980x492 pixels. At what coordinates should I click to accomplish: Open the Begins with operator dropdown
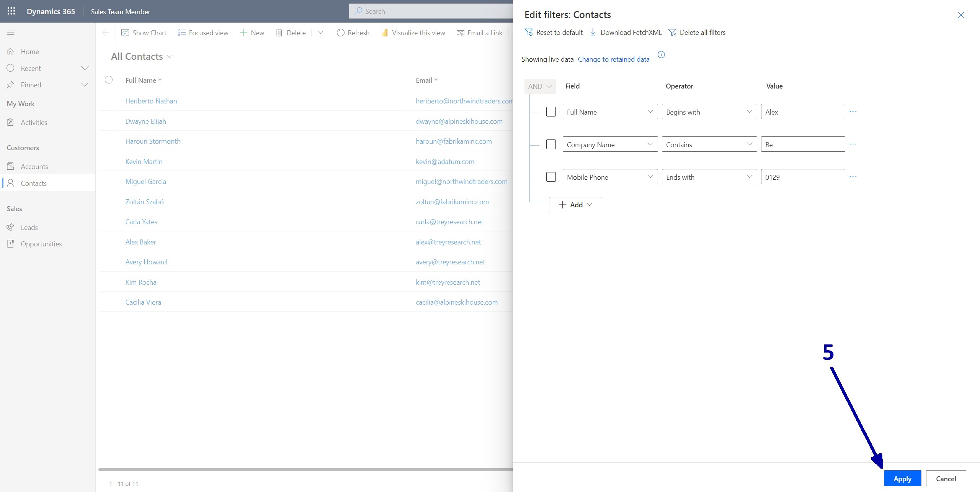709,112
